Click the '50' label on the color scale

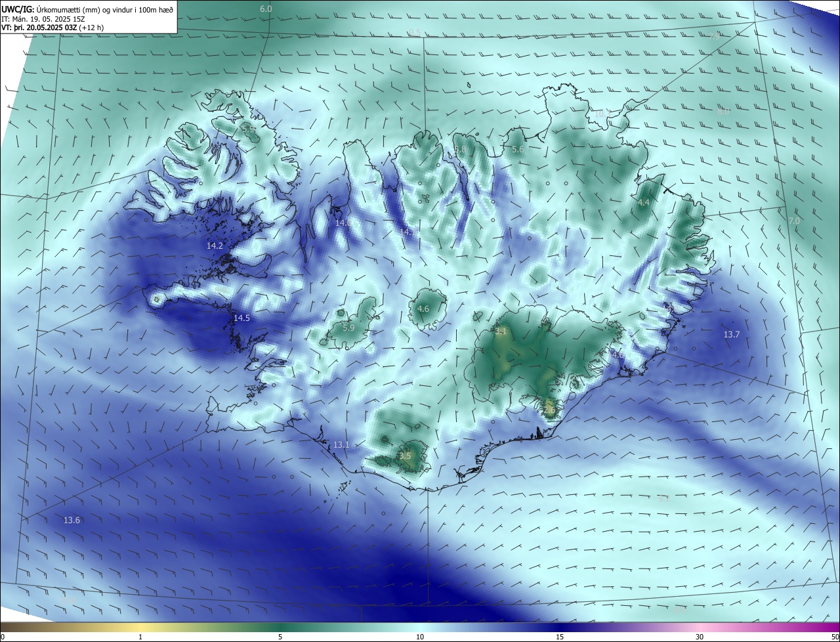[x=835, y=637]
